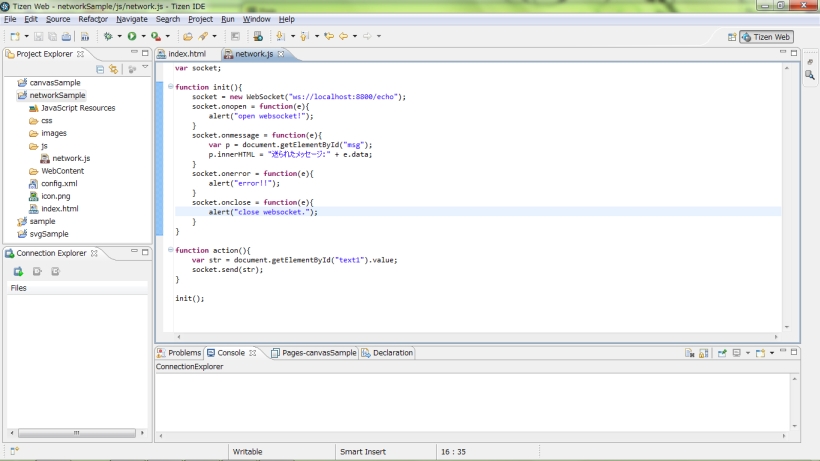Click the Back navigation arrow
The image size is (820, 461).
pos(343,36)
